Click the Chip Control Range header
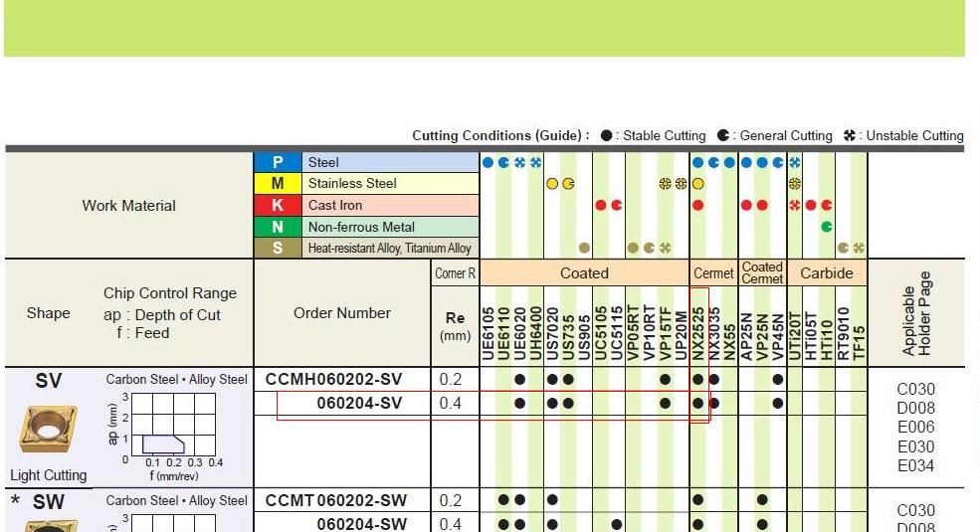The width and height of the screenshot is (980, 532). [170, 293]
